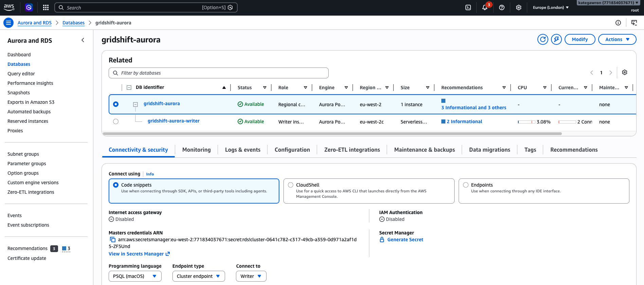This screenshot has height=285, width=644.
Task: Open table preferences gear icon
Action: (x=625, y=72)
